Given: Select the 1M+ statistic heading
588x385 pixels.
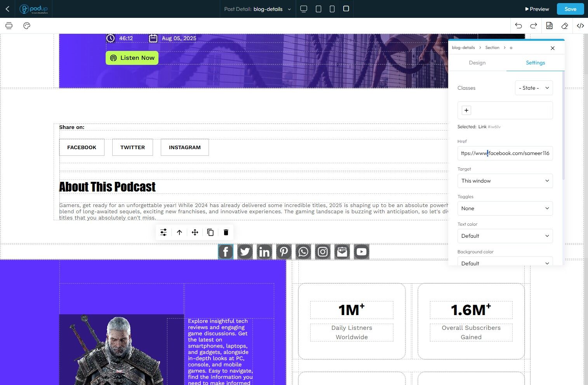Looking at the screenshot, I should point(352,310).
